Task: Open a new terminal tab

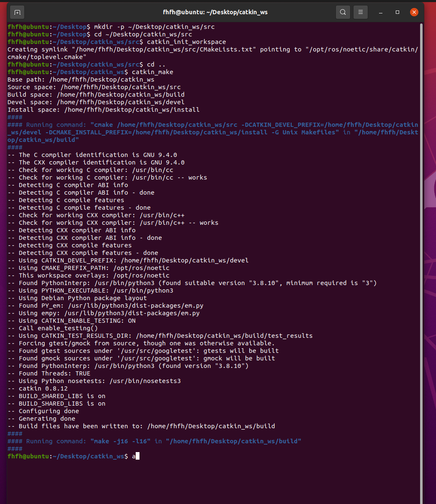Action: coord(17,12)
